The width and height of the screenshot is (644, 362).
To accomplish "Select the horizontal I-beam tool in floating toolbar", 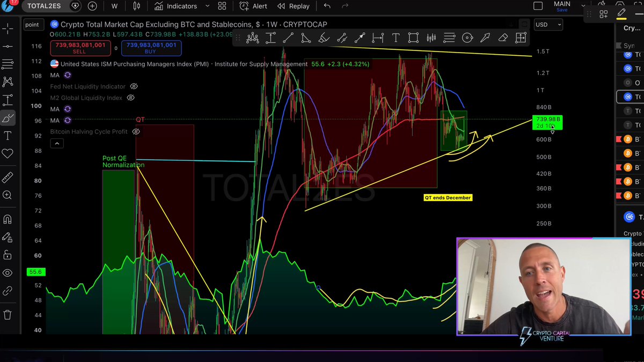I will 270,38.
